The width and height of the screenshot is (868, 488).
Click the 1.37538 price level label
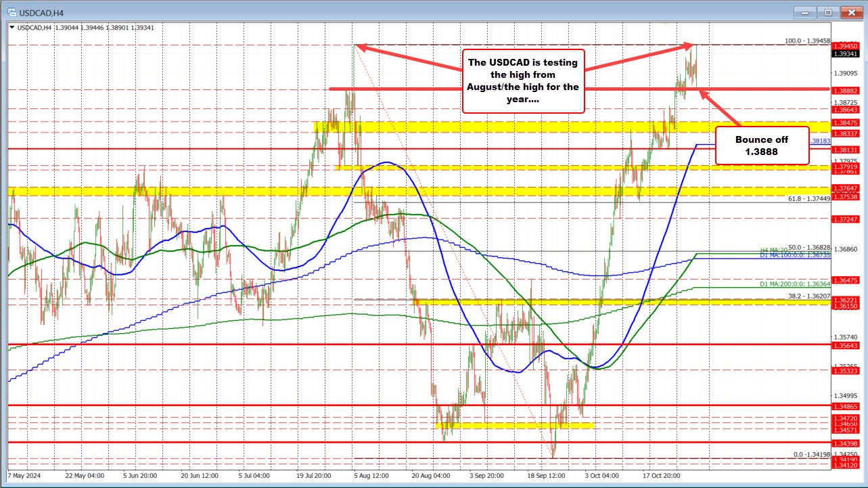pyautogui.click(x=845, y=196)
